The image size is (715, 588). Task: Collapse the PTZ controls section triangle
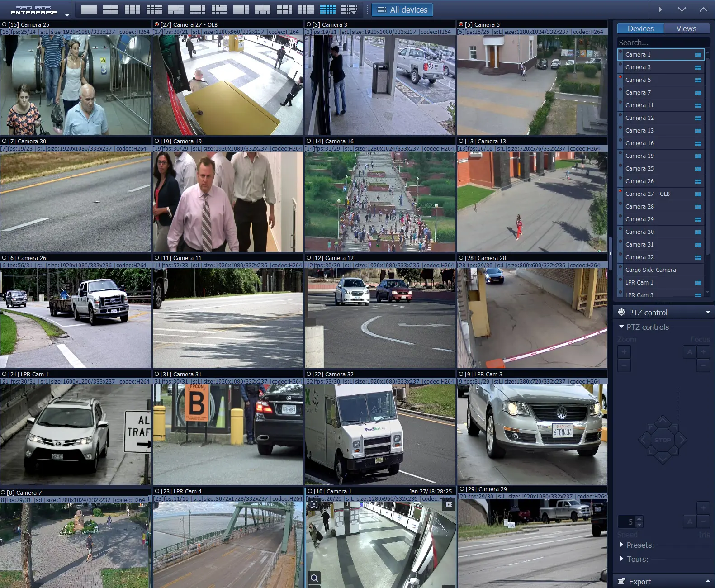click(622, 327)
